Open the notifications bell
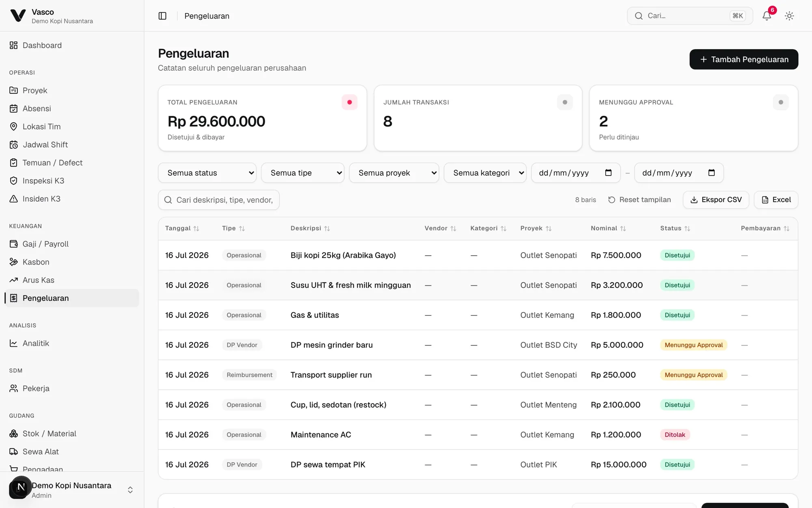 click(x=767, y=16)
